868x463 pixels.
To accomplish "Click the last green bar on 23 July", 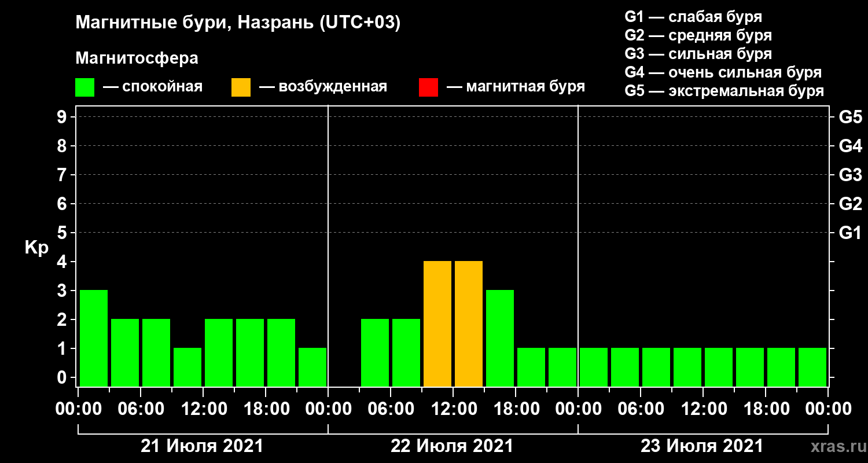I will [x=812, y=367].
